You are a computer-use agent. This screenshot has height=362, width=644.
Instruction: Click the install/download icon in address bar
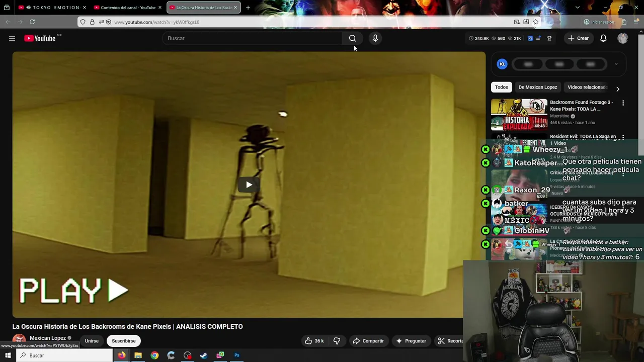pos(526,22)
